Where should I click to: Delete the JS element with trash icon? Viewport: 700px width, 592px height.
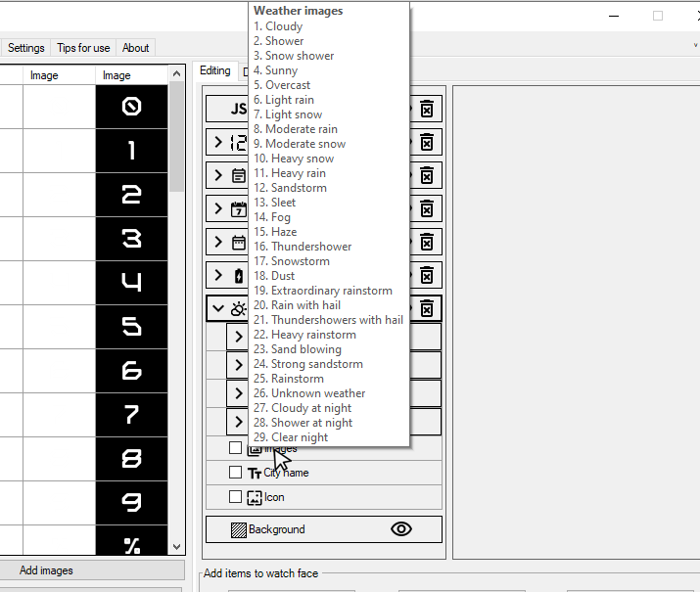[427, 109]
